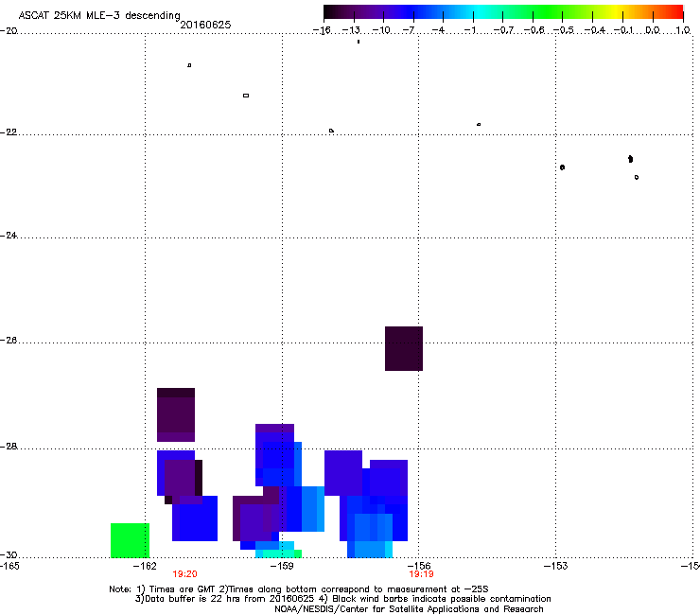Click the red time label "19:20"
This screenshot has width=700, height=615.
coord(184,574)
